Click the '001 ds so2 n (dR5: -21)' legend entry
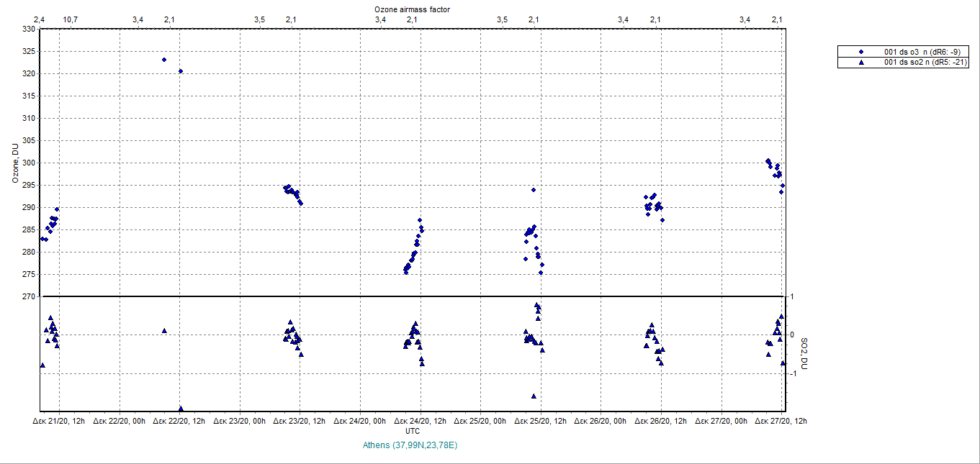The width and height of the screenshot is (980, 464). coord(925,63)
